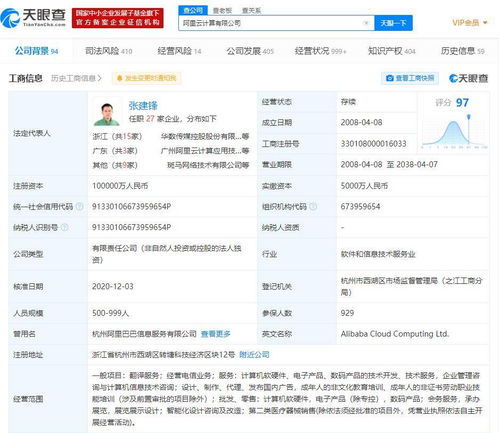Click the former name 杭州阿里巴巴信息服务有限公司
Viewport: 499px width, 433px height.
[x=144, y=334]
